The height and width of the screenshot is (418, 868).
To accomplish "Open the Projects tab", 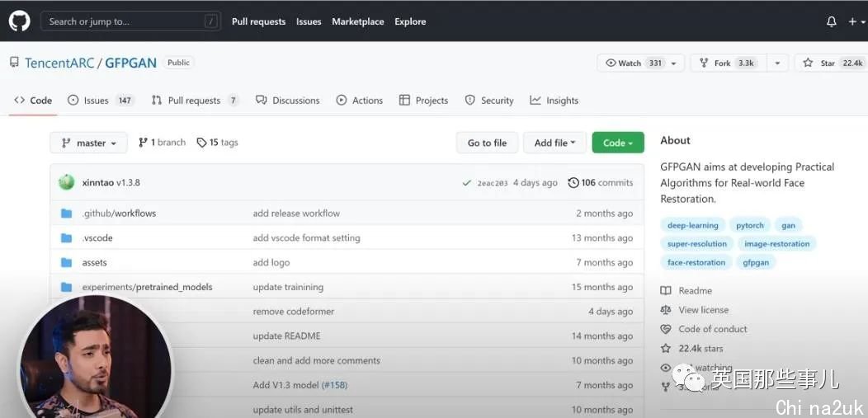I will [x=423, y=100].
